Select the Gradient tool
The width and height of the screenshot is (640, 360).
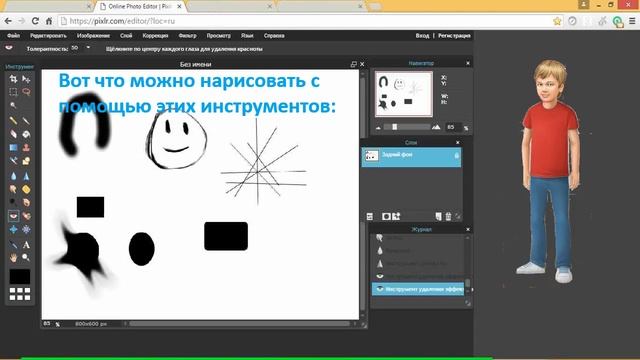tap(13, 147)
